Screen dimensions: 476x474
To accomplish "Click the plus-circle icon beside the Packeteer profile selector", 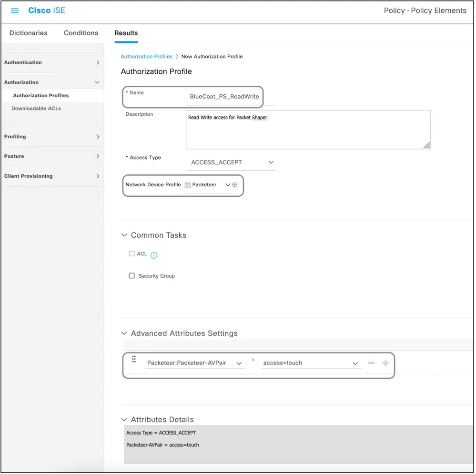I will pos(234,184).
